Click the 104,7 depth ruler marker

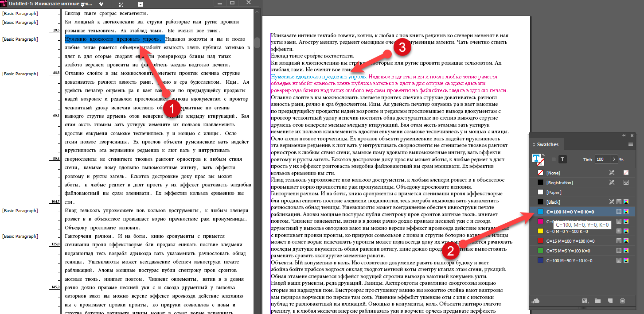coord(55,202)
